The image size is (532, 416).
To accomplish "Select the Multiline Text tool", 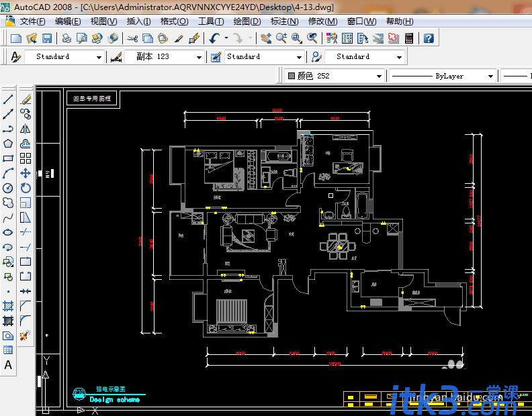I will pyautogui.click(x=8, y=365).
